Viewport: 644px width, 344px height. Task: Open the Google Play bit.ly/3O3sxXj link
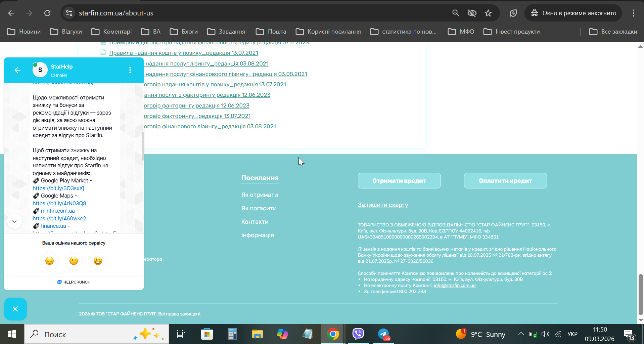click(58, 188)
